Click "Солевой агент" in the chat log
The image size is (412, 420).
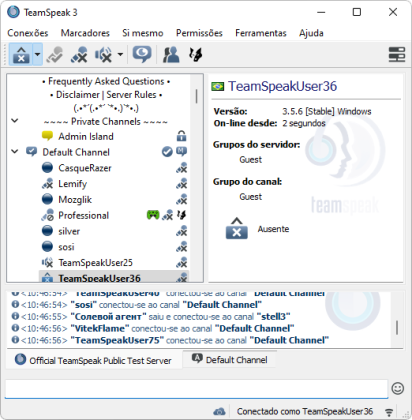coord(109,316)
